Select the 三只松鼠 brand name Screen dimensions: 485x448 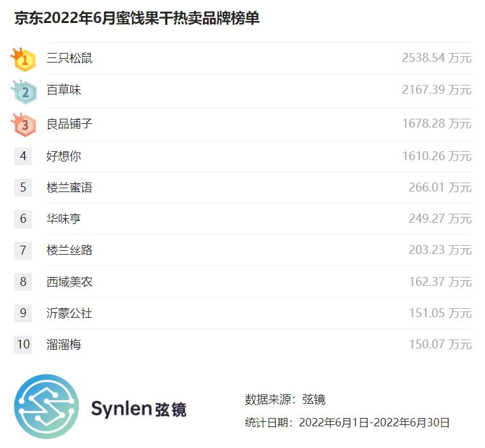point(70,58)
